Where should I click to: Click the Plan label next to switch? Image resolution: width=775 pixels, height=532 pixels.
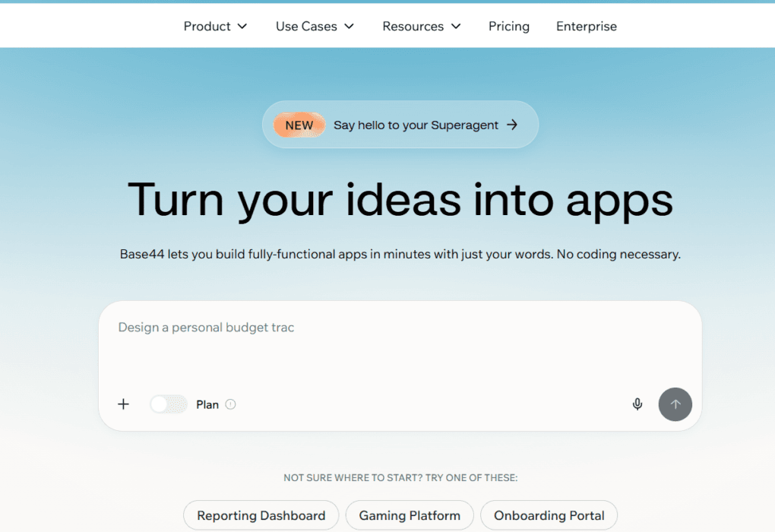(207, 404)
